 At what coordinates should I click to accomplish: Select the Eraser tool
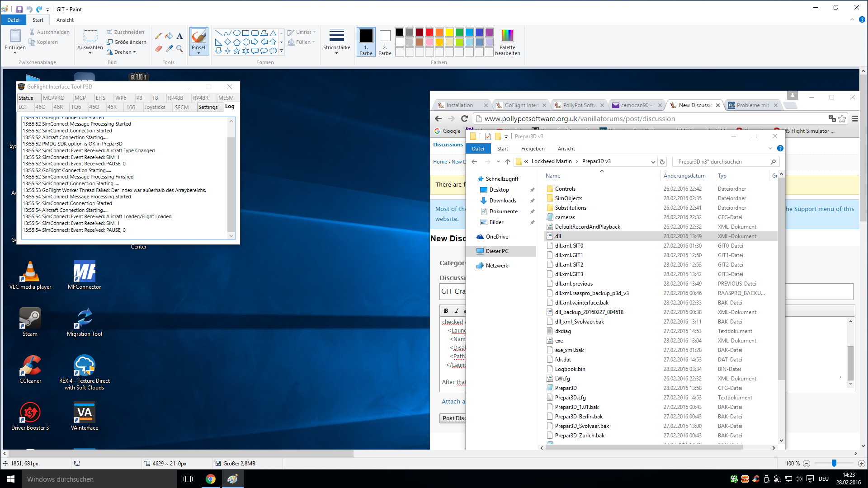tap(158, 48)
